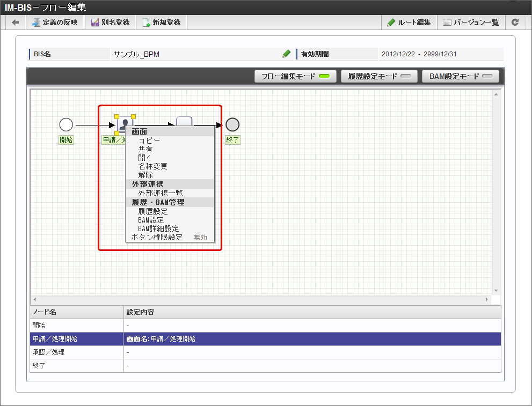Open the バージョン一覧 list
Image resolution: width=532 pixels, height=406 pixels.
coord(471,23)
